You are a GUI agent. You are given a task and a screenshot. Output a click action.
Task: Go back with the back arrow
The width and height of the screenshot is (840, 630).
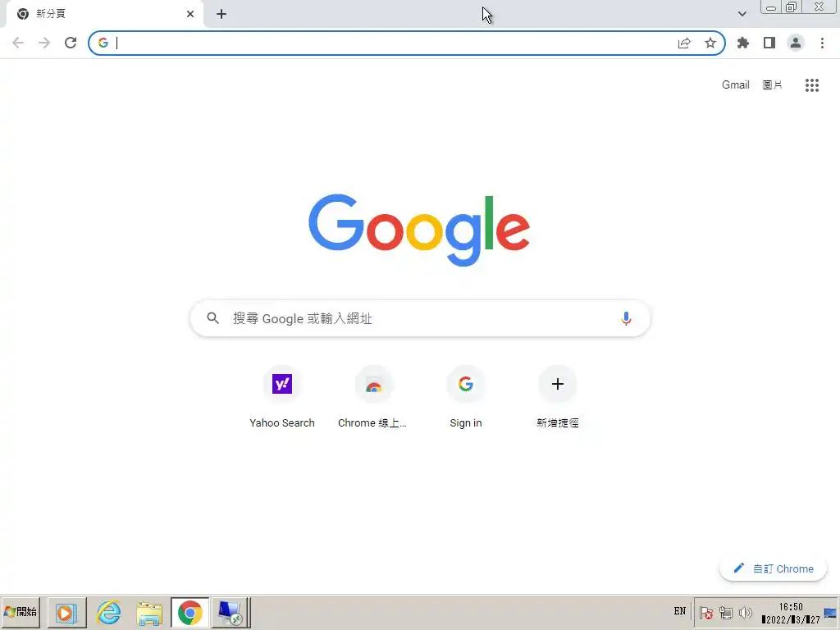18,43
